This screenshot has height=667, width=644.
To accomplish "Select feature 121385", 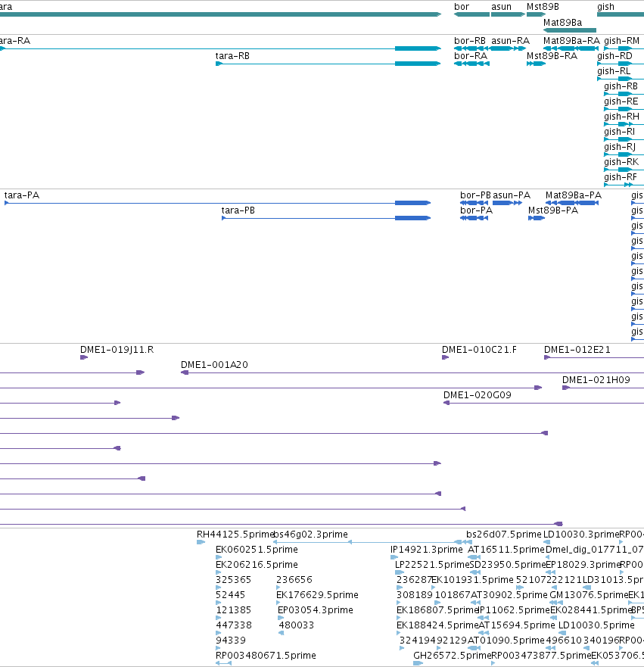I will click(219, 618).
